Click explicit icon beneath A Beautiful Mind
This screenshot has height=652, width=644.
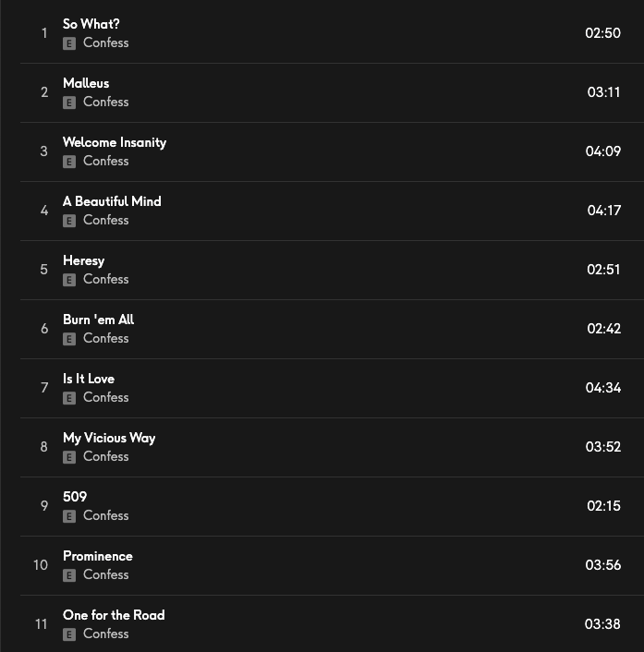69,221
